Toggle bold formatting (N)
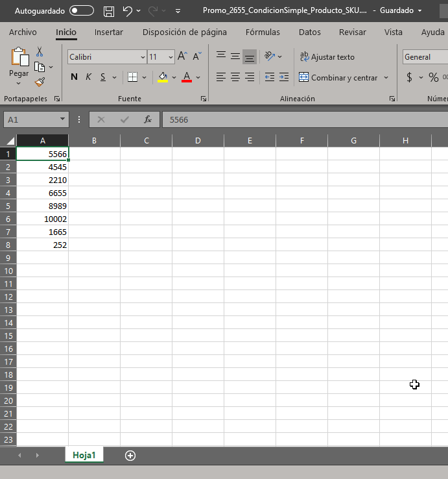448x479 pixels. [x=74, y=77]
